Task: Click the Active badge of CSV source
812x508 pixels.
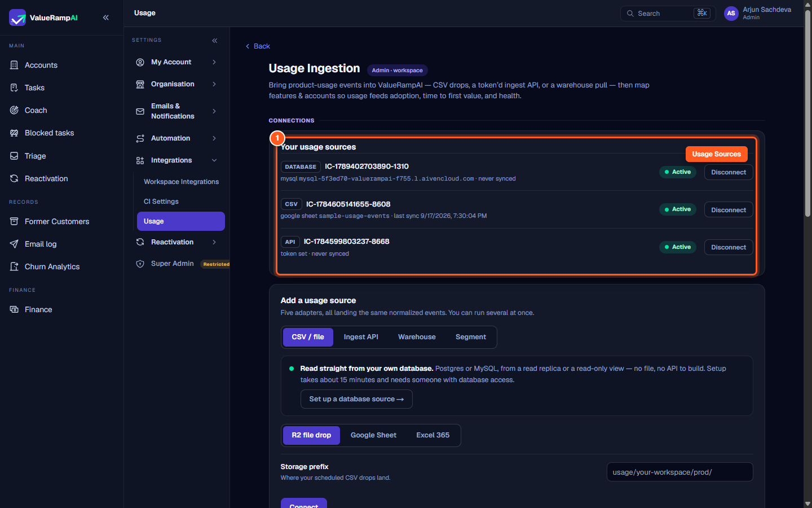Action: tap(678, 209)
